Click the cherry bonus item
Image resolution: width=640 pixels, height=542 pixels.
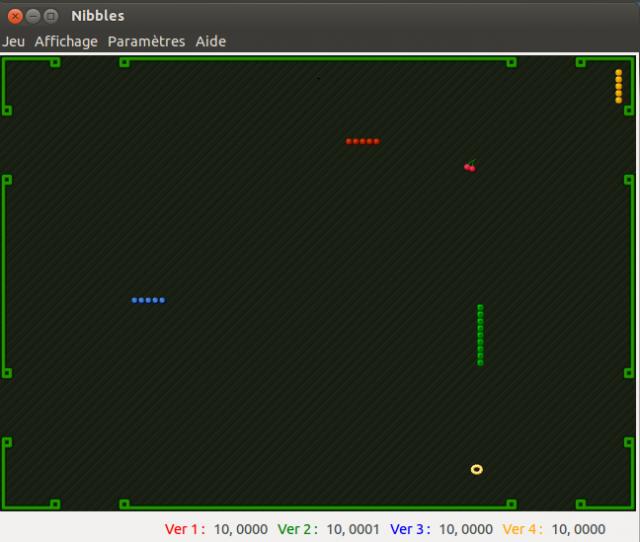470,166
